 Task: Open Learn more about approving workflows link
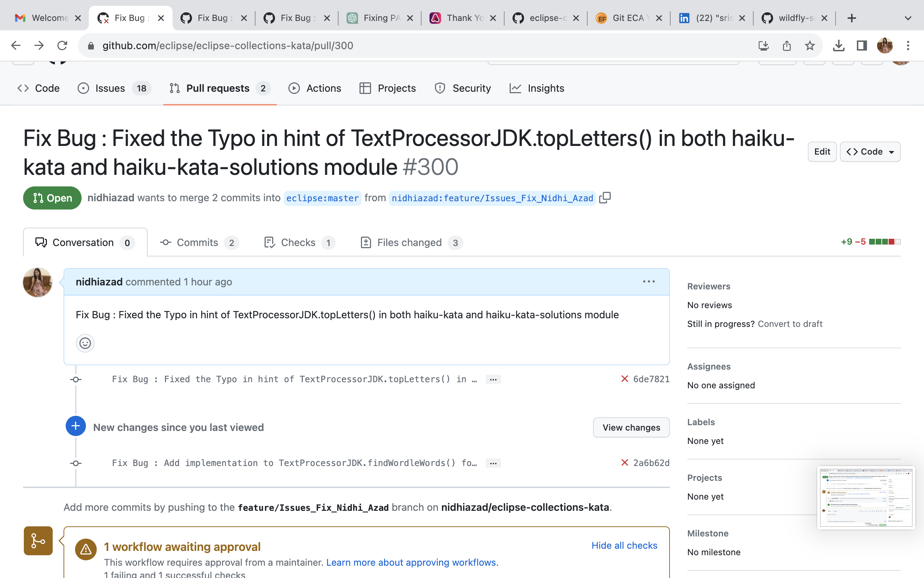[x=412, y=562]
